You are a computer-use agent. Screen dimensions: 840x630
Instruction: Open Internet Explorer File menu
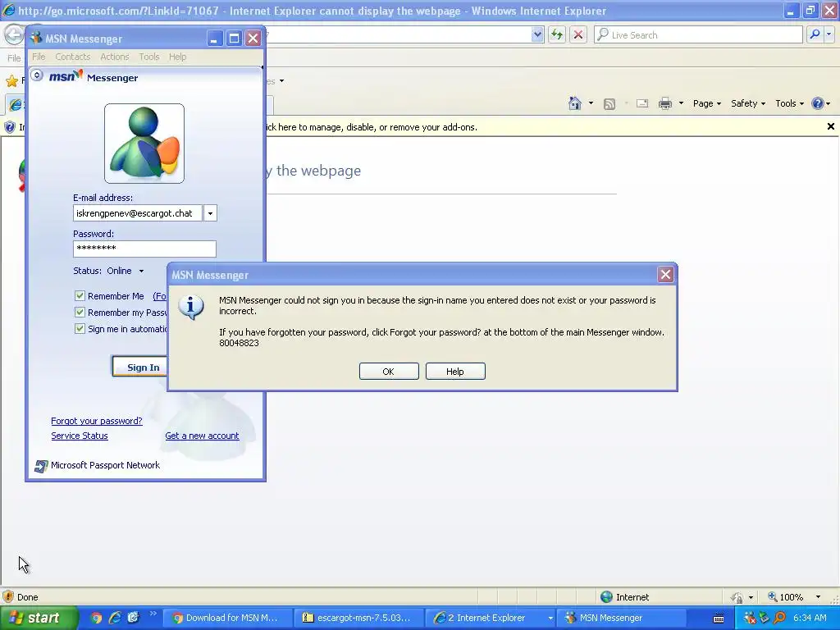14,58
